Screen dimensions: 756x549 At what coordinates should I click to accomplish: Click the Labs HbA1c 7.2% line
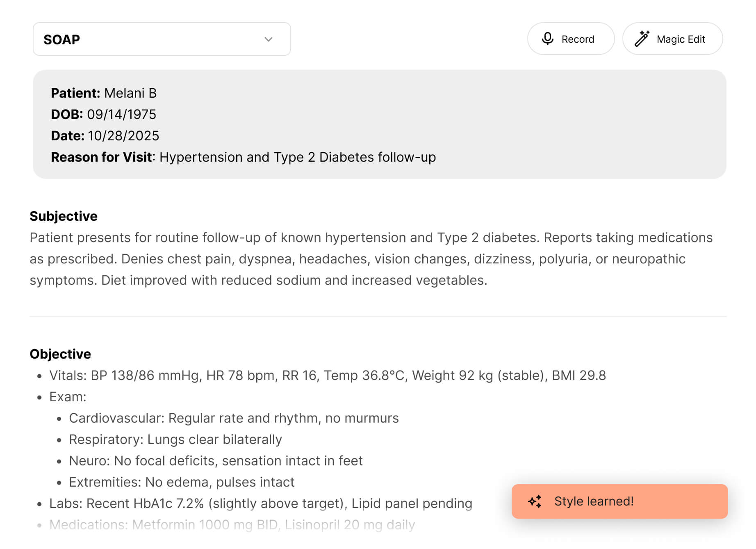tap(260, 503)
